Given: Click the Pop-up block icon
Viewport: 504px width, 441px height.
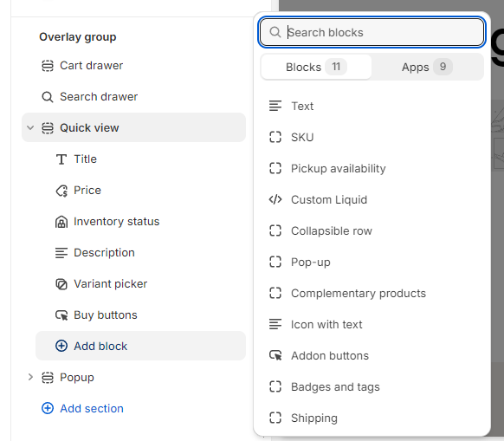Looking at the screenshot, I should (275, 262).
